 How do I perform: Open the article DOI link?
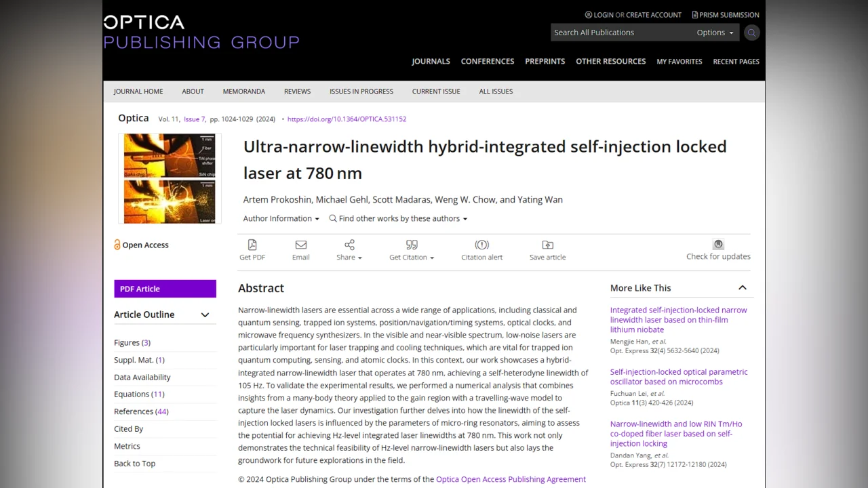pos(347,119)
